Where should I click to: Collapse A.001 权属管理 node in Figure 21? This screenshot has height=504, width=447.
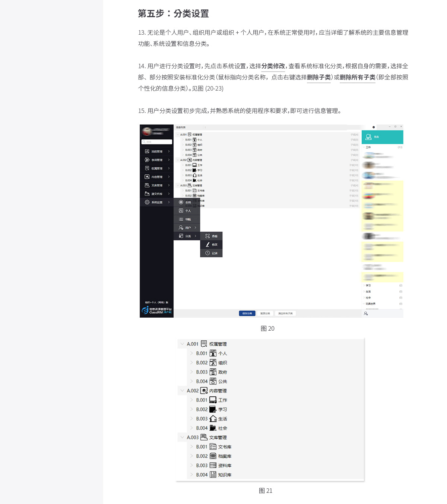coord(182,344)
